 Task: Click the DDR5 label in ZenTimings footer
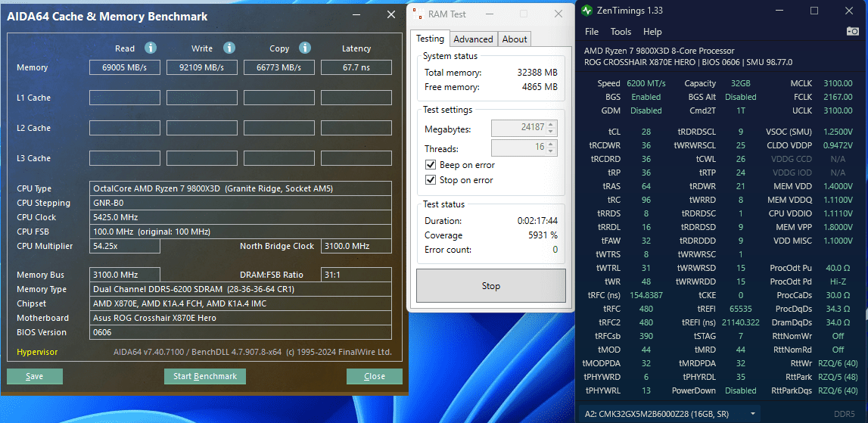click(x=845, y=414)
